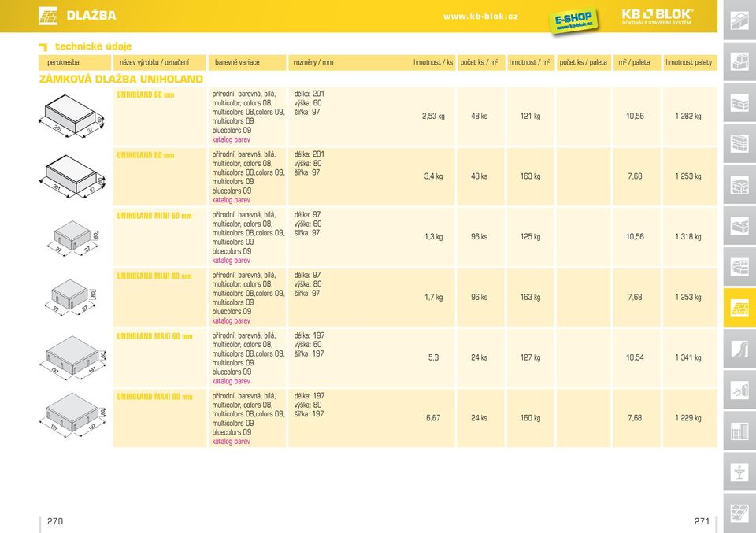Select the UNIHOLAND 60 mm line drawing

(72, 117)
